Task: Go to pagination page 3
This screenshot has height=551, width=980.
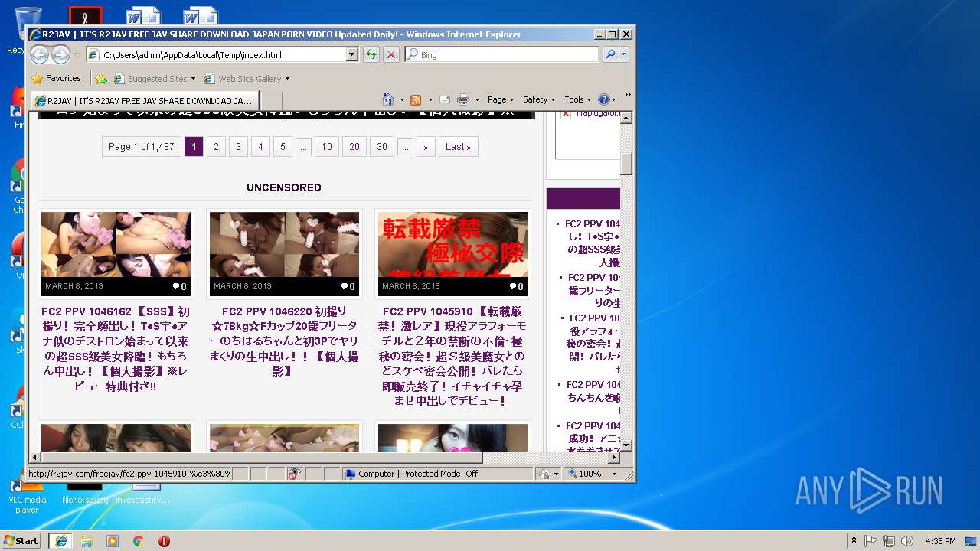Action: [238, 147]
